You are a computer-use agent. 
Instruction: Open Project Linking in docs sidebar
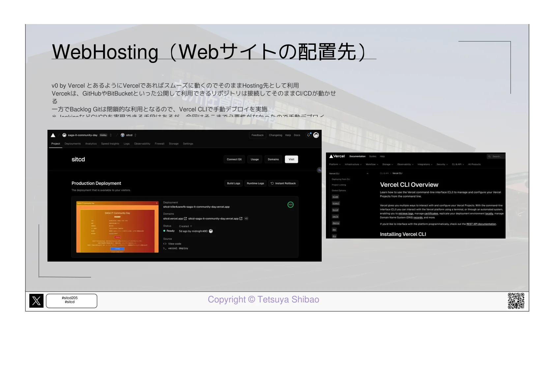click(x=339, y=185)
